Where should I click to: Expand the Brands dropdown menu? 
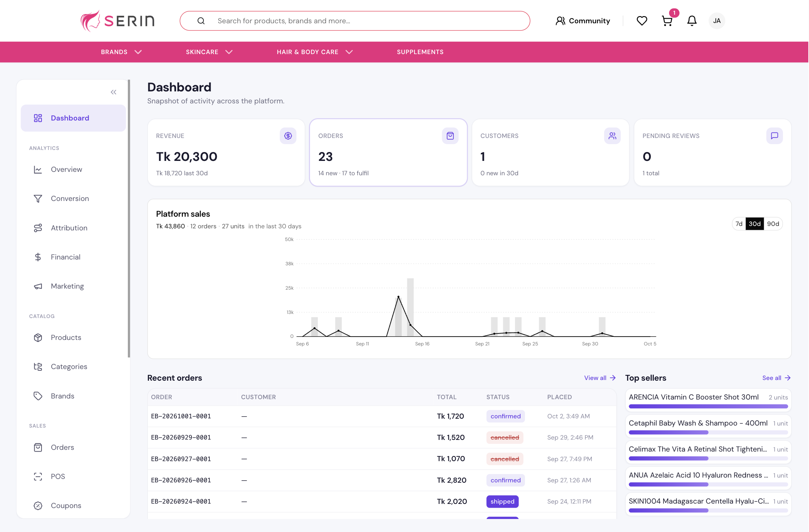coord(121,52)
